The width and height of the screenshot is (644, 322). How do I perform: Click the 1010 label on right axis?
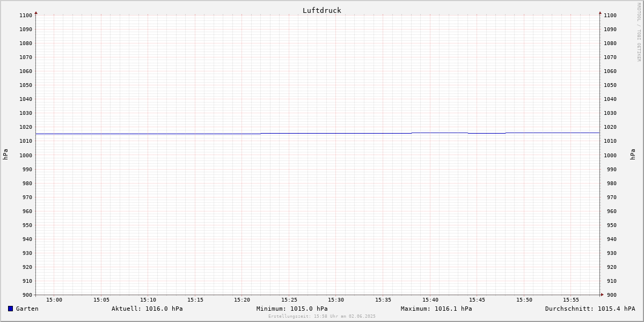click(610, 141)
